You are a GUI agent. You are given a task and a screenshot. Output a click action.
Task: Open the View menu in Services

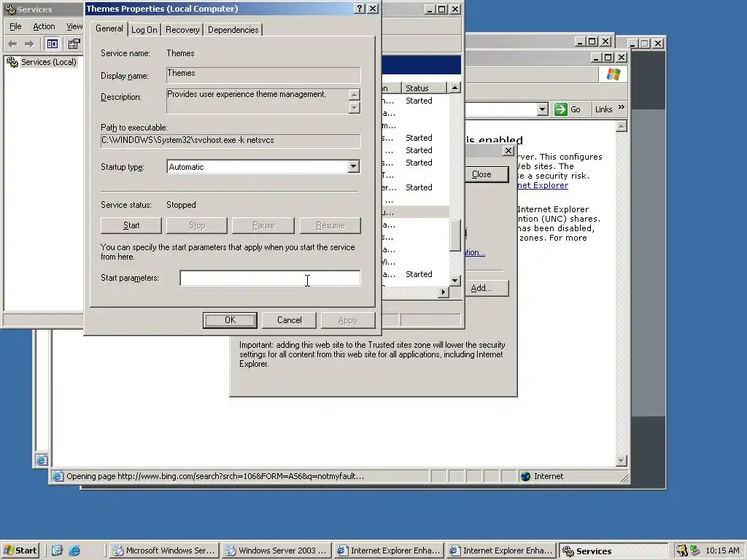[x=74, y=26]
